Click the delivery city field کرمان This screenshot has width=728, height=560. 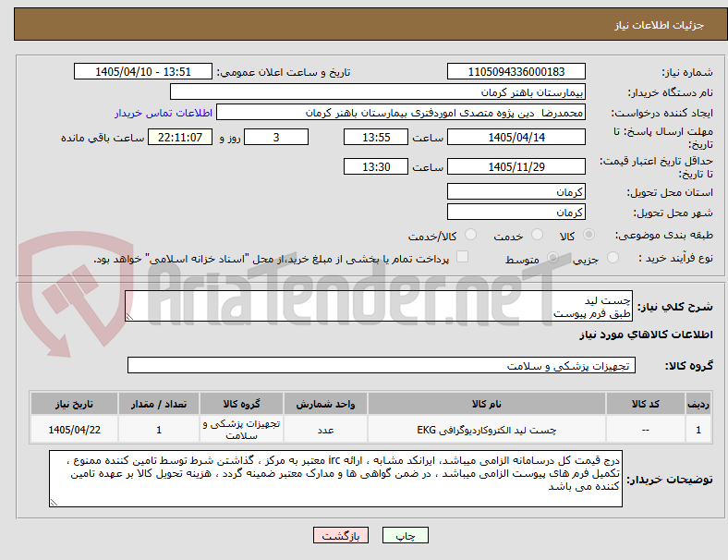tap(516, 212)
